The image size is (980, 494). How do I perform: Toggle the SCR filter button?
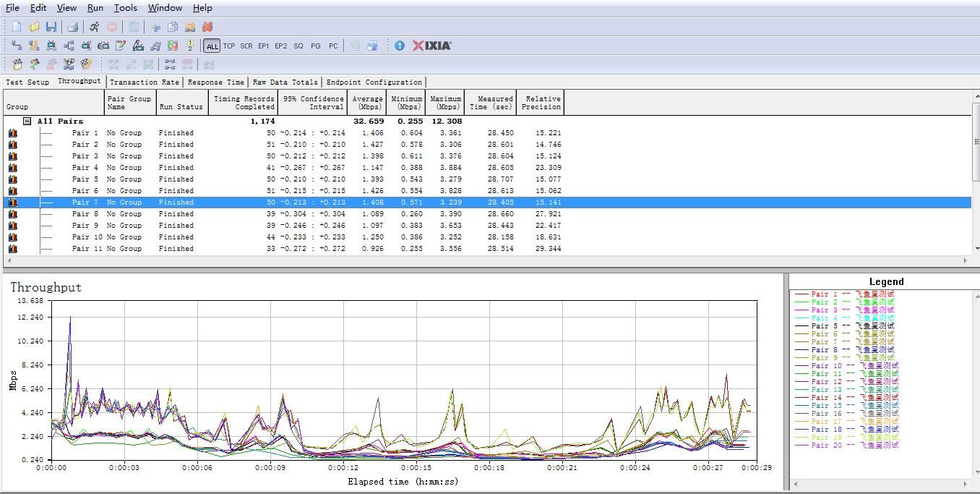246,46
